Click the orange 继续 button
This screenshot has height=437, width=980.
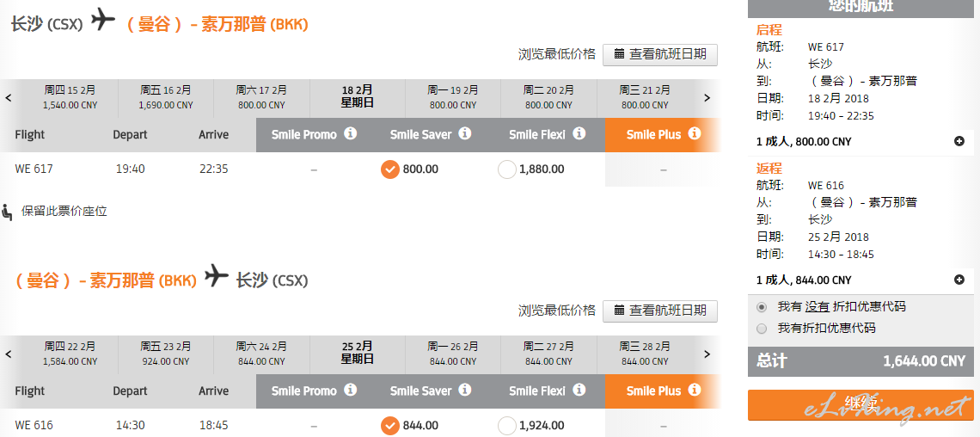coord(861,404)
